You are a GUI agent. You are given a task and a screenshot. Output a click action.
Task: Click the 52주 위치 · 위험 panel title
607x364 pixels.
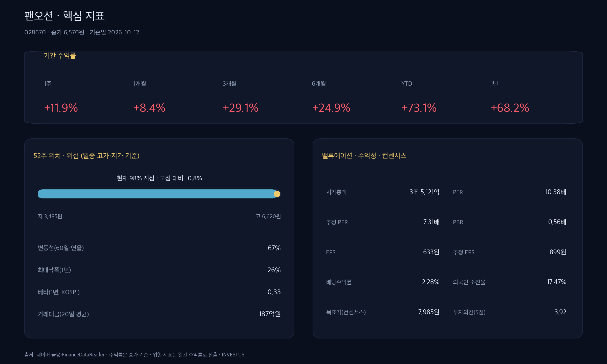click(x=86, y=155)
